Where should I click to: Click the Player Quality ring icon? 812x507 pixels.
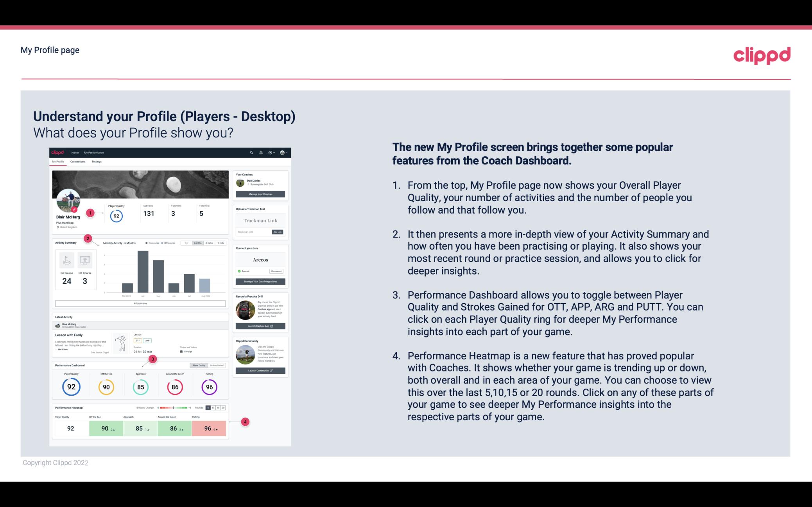tap(71, 387)
